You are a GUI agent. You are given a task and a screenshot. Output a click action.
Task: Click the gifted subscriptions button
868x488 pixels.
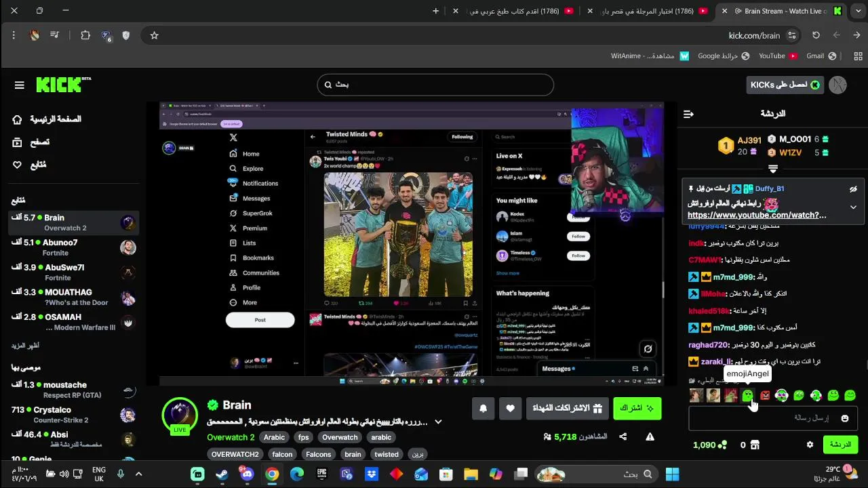tap(567, 408)
